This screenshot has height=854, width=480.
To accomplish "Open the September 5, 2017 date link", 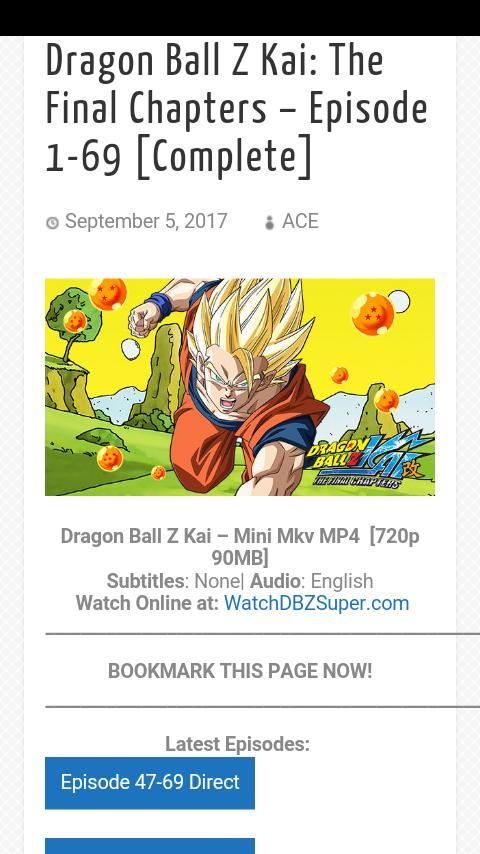I will (x=146, y=221).
